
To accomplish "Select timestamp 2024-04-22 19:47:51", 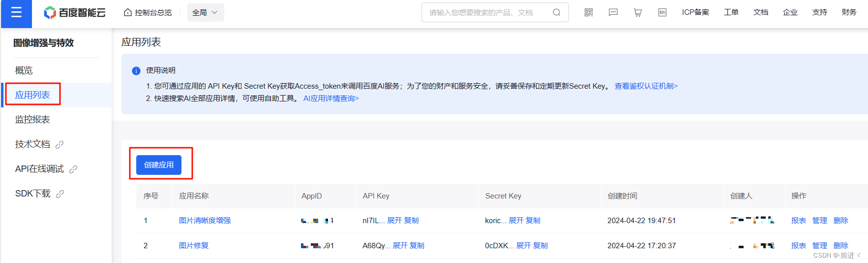I will click(641, 221).
